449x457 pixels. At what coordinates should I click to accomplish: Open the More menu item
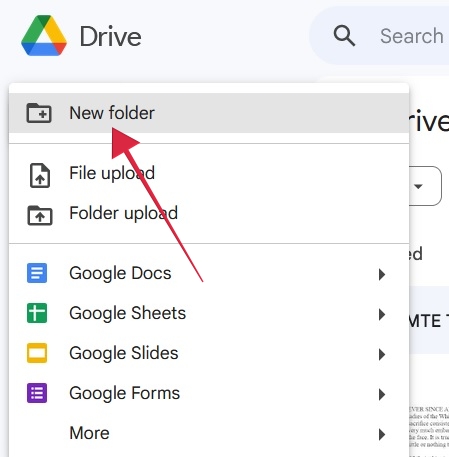209,433
